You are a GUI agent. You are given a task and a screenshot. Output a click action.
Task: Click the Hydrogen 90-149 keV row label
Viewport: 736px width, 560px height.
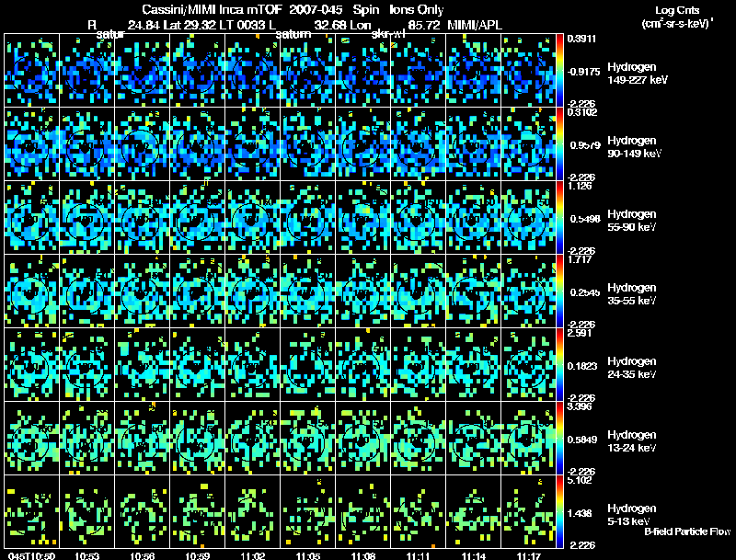click(634, 147)
